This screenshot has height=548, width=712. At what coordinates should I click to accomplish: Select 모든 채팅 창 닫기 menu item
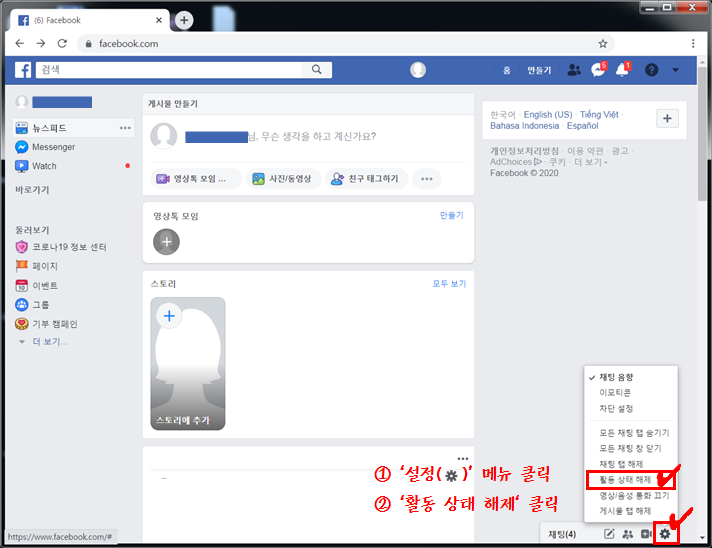click(x=631, y=449)
